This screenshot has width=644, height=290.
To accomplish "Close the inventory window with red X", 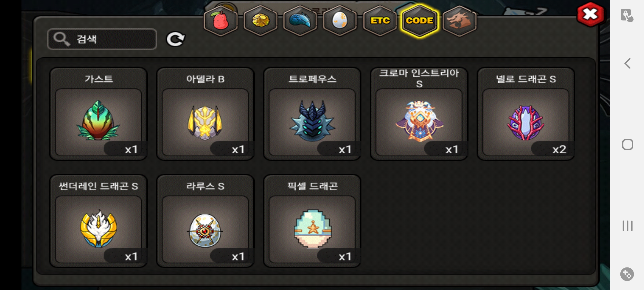I will tap(591, 15).
